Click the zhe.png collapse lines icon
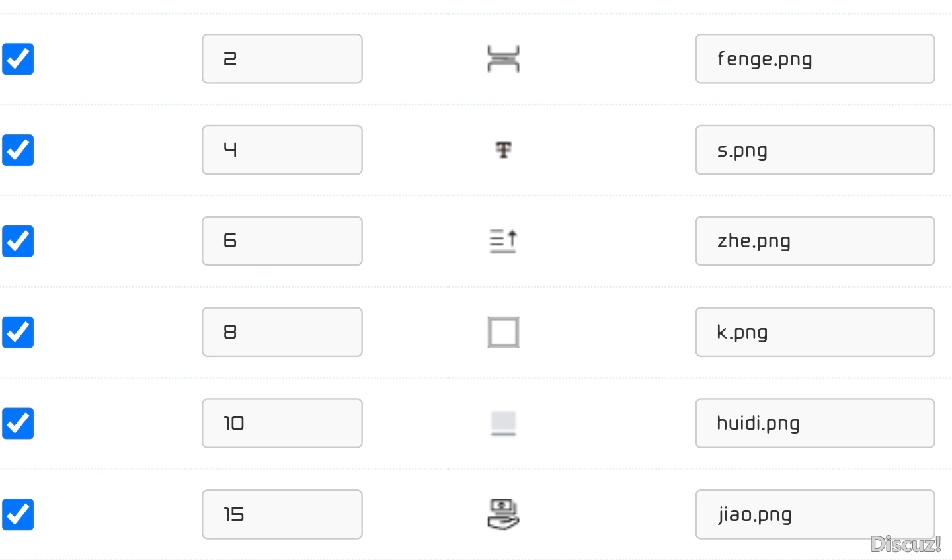952x560 pixels. 503,241
